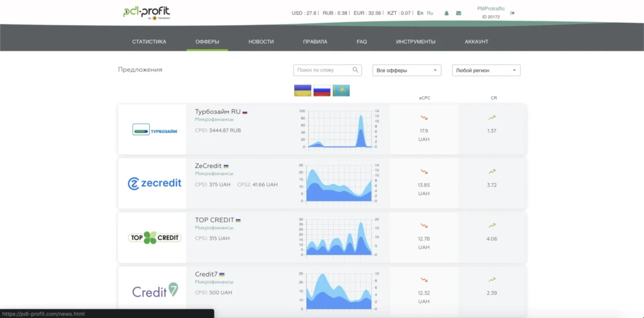Click the Микрофинансы label under TOP CREDIT
The image size is (644, 318).
[214, 227]
